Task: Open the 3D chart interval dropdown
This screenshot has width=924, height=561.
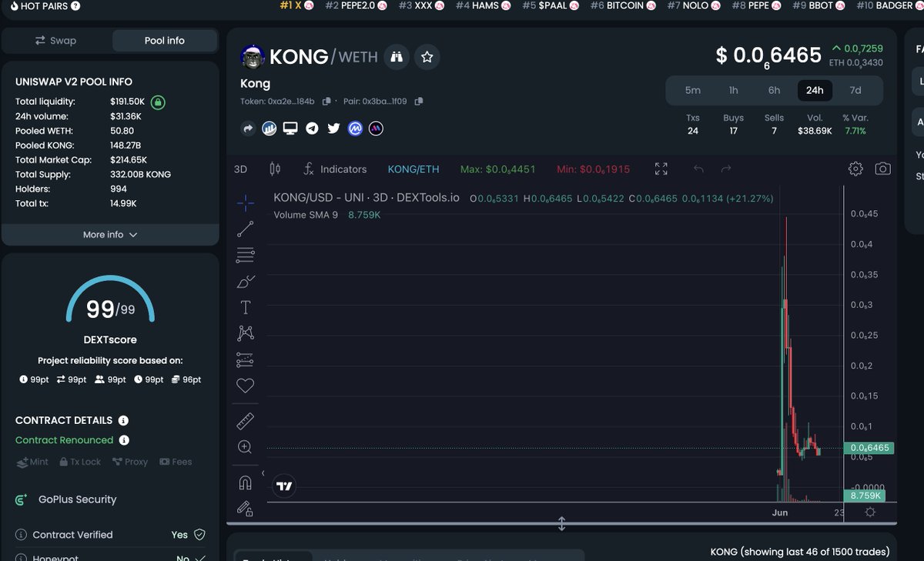Action: [x=241, y=169]
